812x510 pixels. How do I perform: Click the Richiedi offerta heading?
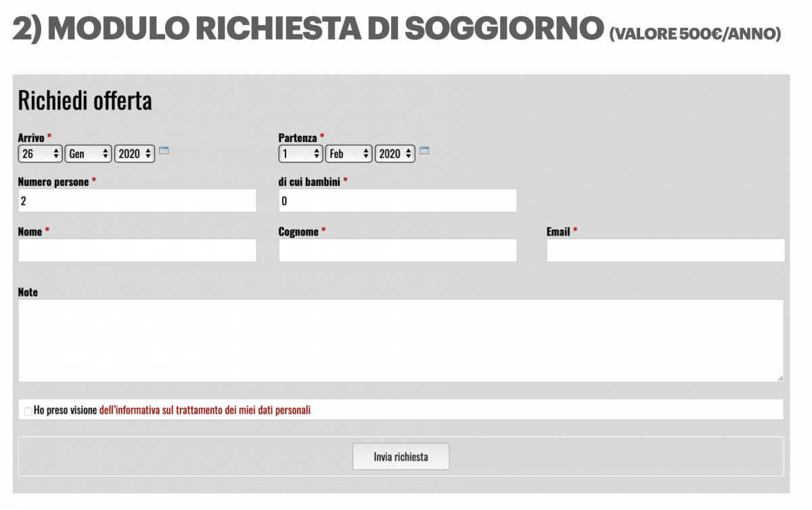pos(85,101)
